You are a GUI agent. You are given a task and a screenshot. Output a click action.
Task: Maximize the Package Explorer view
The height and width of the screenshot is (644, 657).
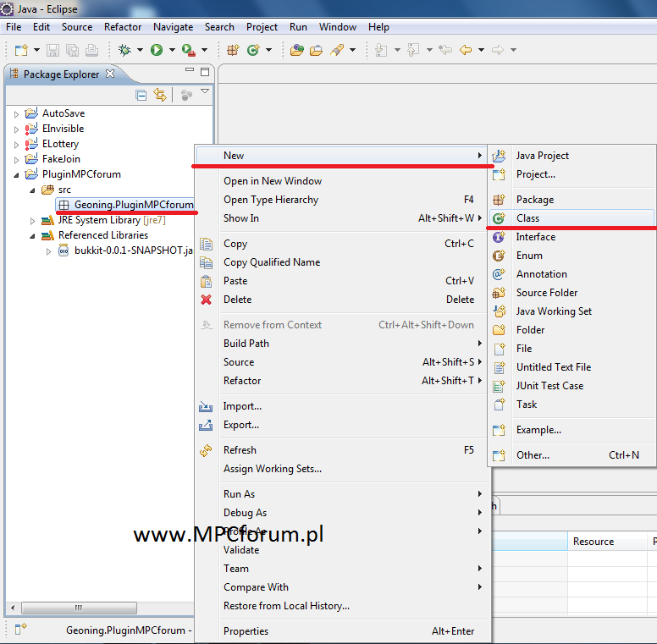click(x=205, y=72)
